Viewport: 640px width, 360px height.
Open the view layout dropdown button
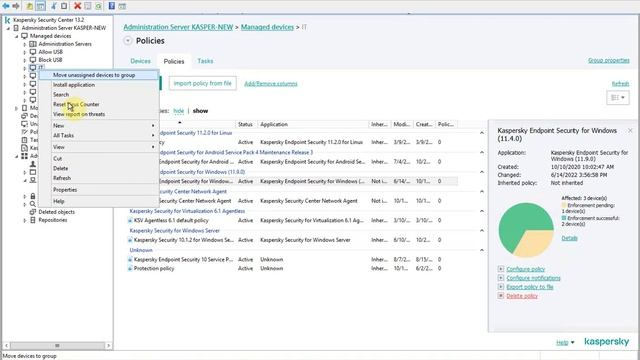[x=618, y=98]
